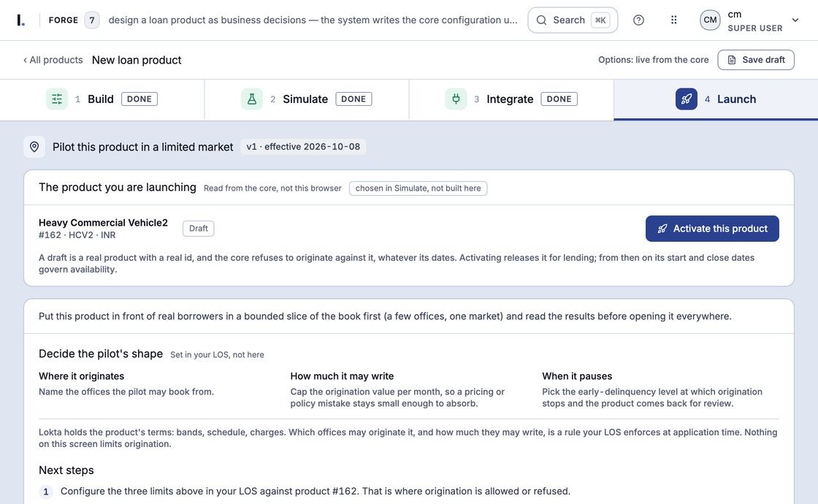Click the 'Next steps' heading
The height and width of the screenshot is (504, 818).
[66, 470]
